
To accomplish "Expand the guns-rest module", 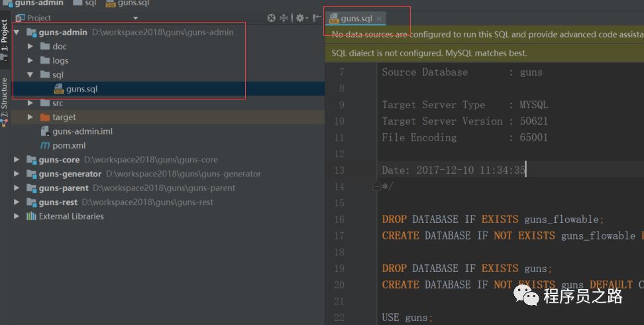I will click(x=17, y=202).
